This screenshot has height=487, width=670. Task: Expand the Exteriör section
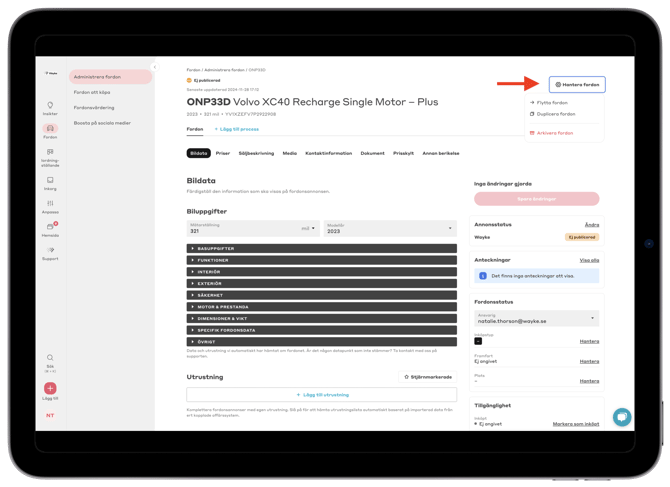(321, 283)
